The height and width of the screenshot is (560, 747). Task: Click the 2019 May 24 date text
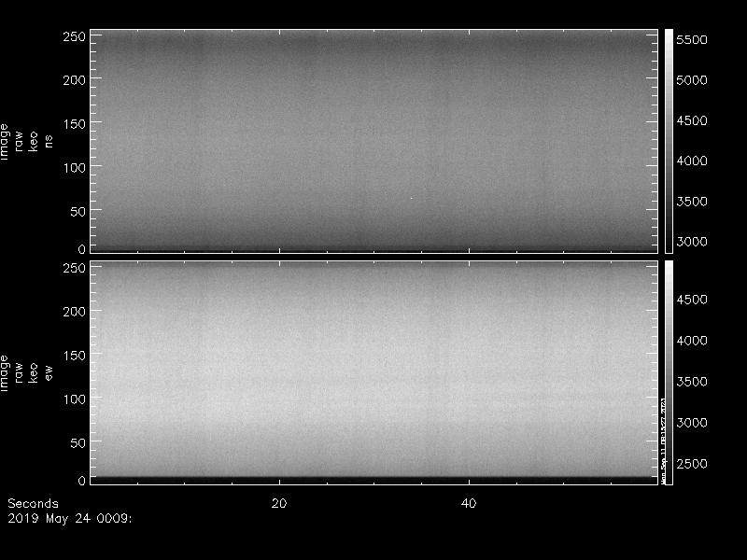(x=70, y=518)
